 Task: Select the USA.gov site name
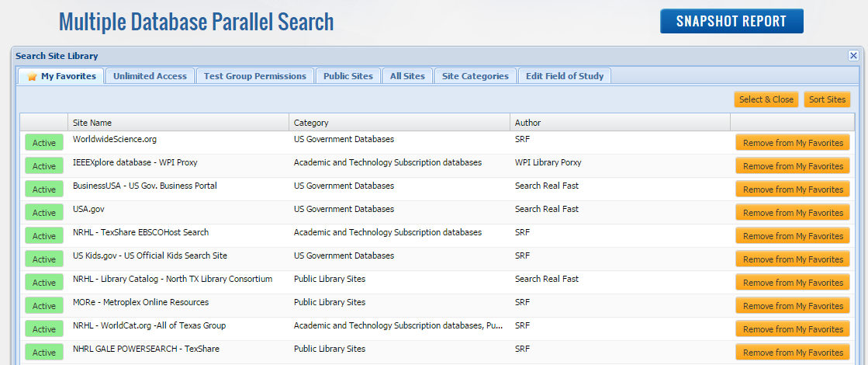pos(88,210)
